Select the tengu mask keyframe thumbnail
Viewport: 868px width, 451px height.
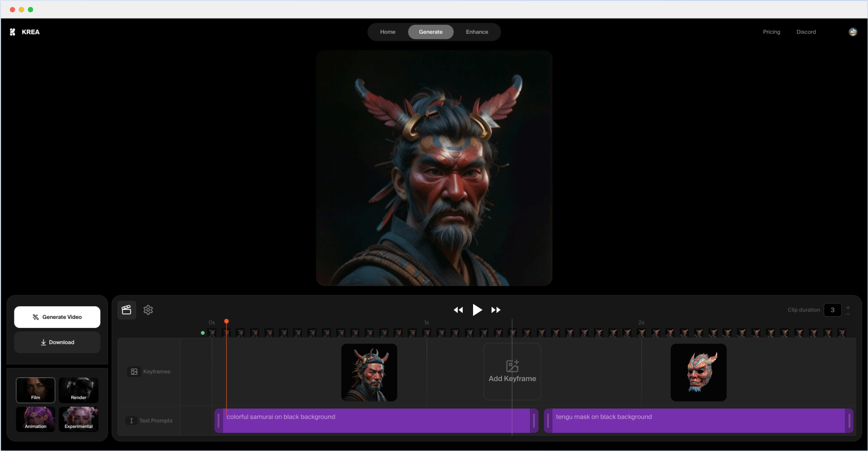pyautogui.click(x=698, y=373)
